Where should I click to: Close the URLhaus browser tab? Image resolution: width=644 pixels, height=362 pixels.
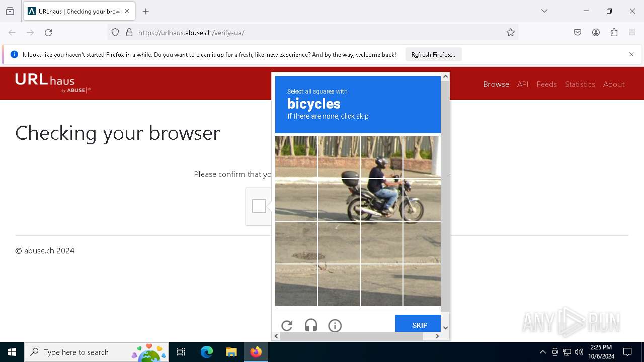(127, 11)
